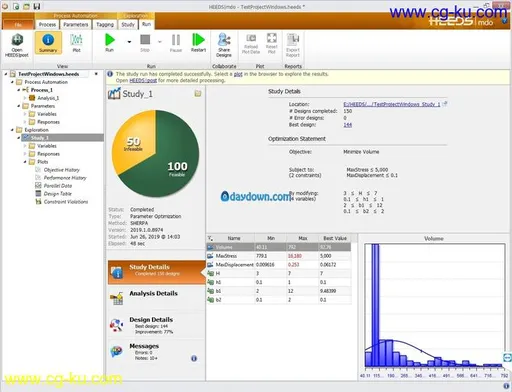512x392 pixels.
Task: Click the Stop button
Action: pyautogui.click(x=145, y=43)
